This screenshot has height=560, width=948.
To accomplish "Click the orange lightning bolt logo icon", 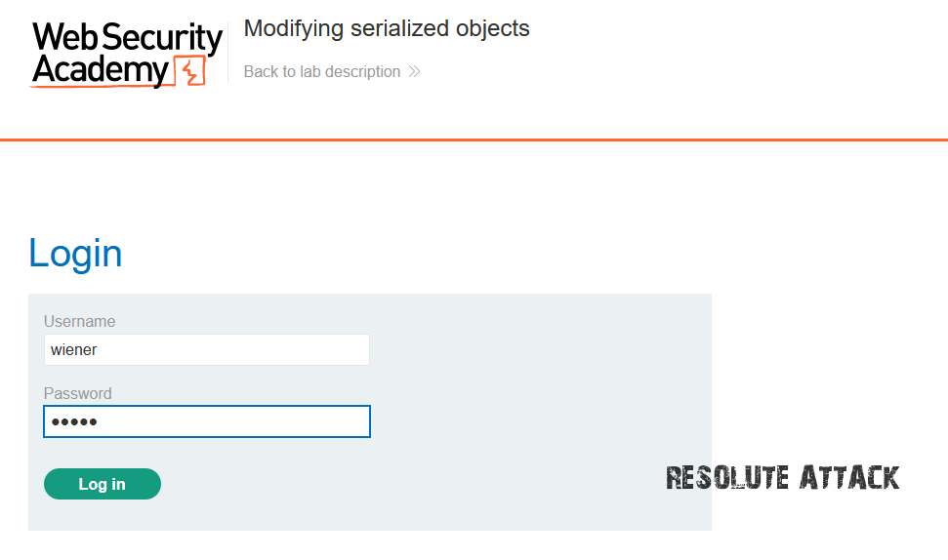I will (x=190, y=72).
